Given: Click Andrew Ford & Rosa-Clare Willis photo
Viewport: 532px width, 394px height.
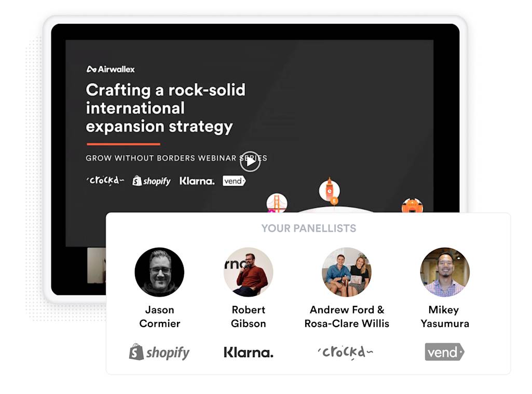Looking at the screenshot, I should pos(346,272).
